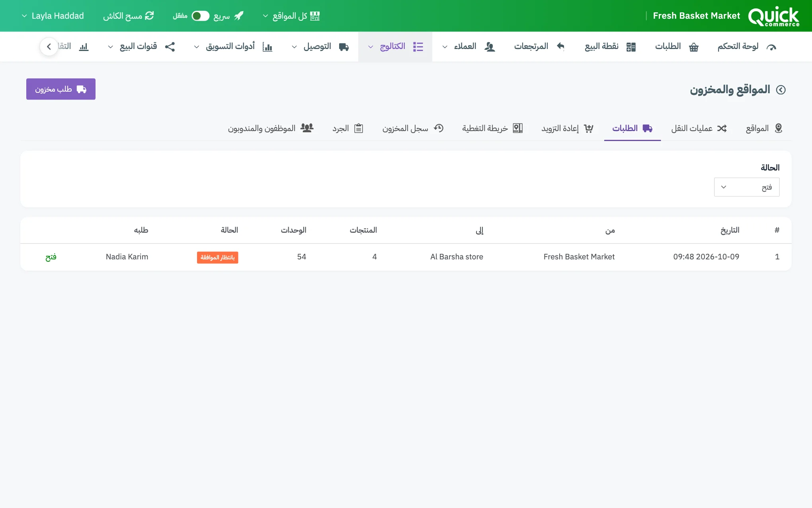The height and width of the screenshot is (508, 812).
Task: Click the Nadia Karim requester cell
Action: point(127,257)
